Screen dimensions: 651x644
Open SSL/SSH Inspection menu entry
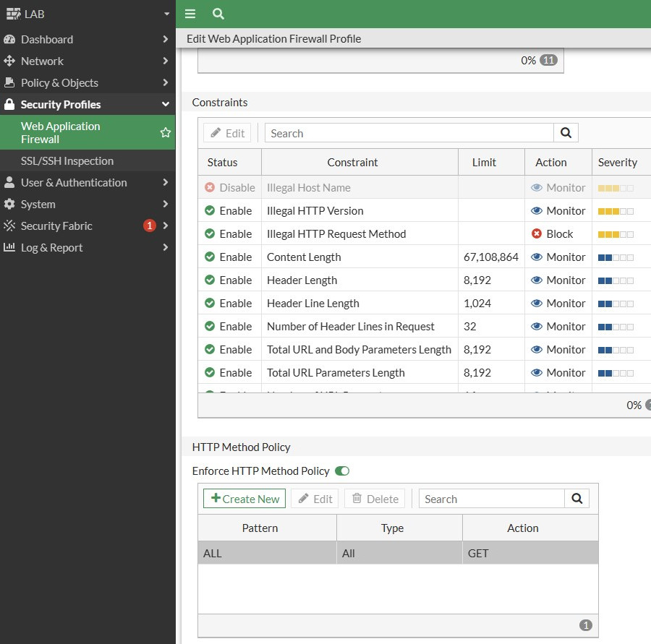coord(88,160)
